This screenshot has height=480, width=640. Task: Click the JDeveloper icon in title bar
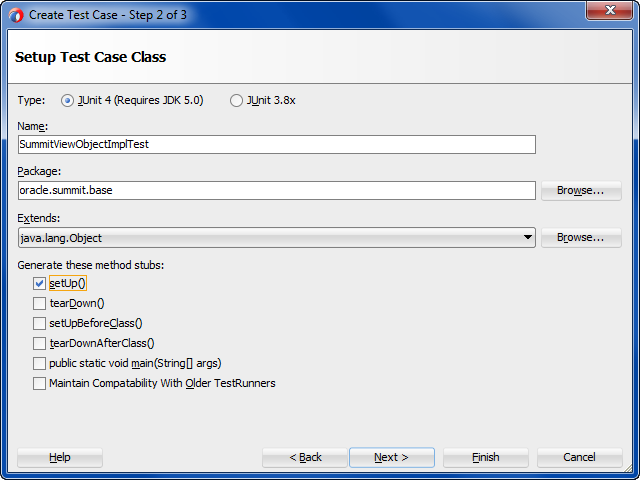[x=16, y=16]
